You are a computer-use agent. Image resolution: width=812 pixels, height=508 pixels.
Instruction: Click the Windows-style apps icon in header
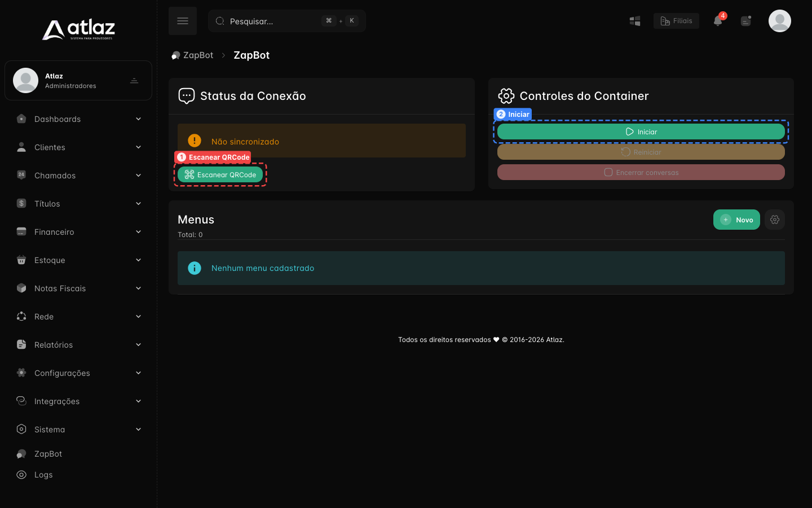click(x=635, y=21)
